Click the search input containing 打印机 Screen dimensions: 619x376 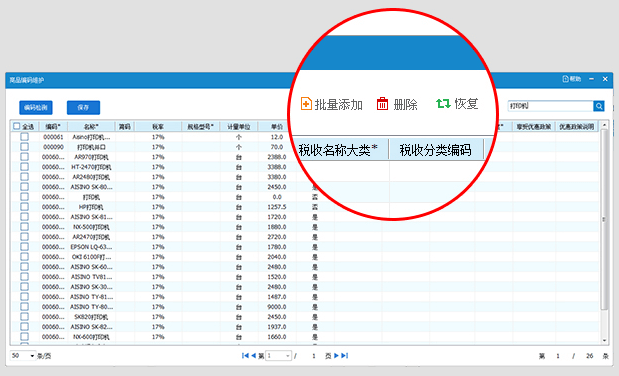[x=551, y=106]
